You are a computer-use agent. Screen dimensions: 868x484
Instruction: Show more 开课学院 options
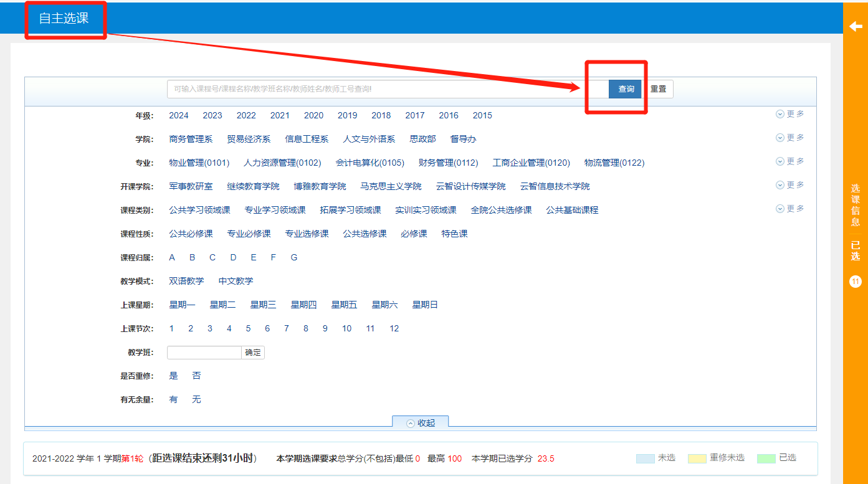789,185
